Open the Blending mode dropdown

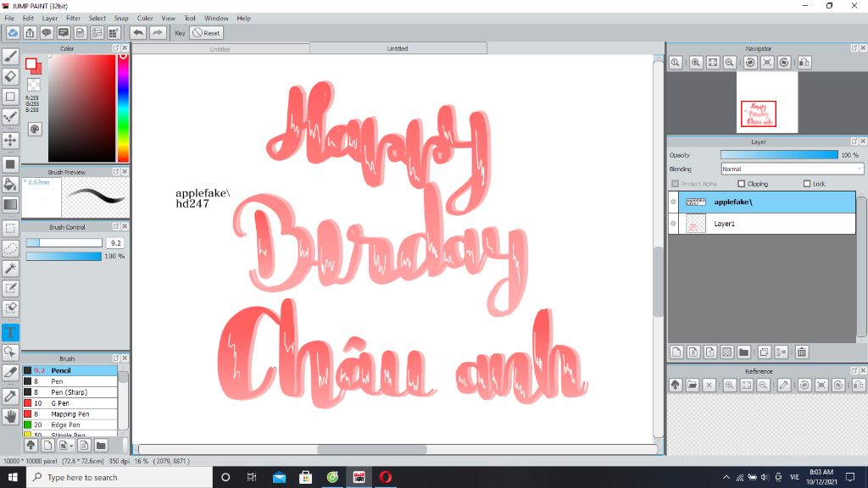point(792,169)
